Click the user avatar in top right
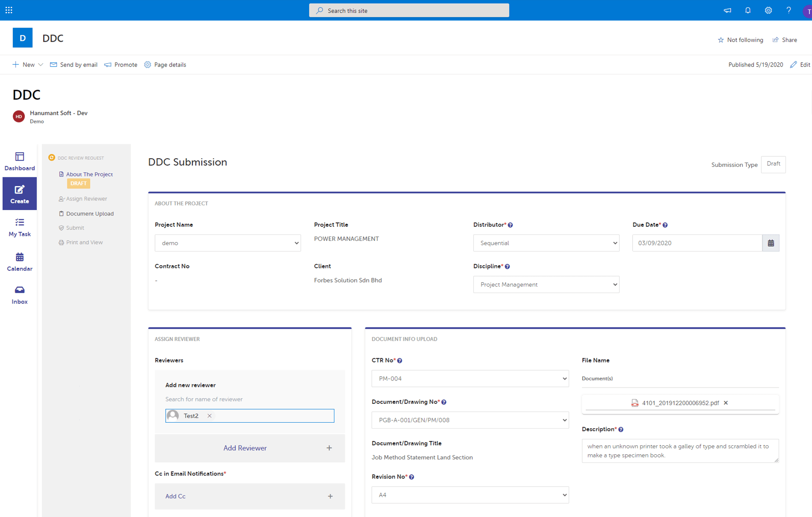 tap(807, 12)
